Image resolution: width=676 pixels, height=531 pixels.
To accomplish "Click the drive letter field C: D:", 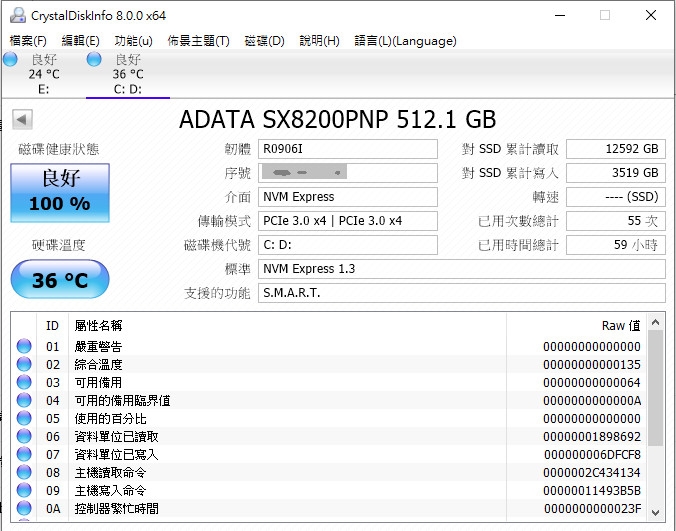I will click(348, 245).
